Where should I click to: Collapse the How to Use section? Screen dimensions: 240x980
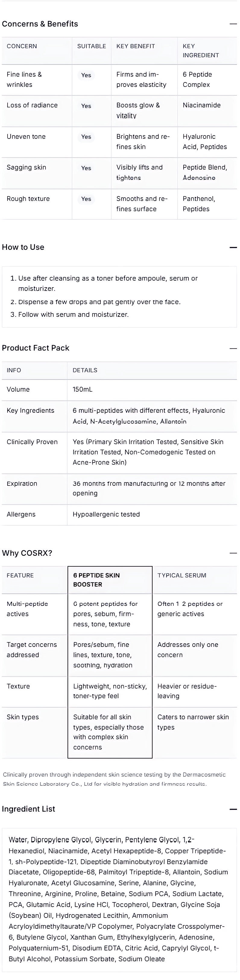click(233, 248)
